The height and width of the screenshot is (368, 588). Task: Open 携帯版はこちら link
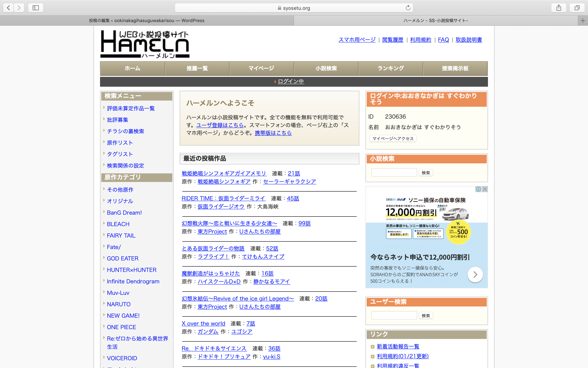(273, 133)
